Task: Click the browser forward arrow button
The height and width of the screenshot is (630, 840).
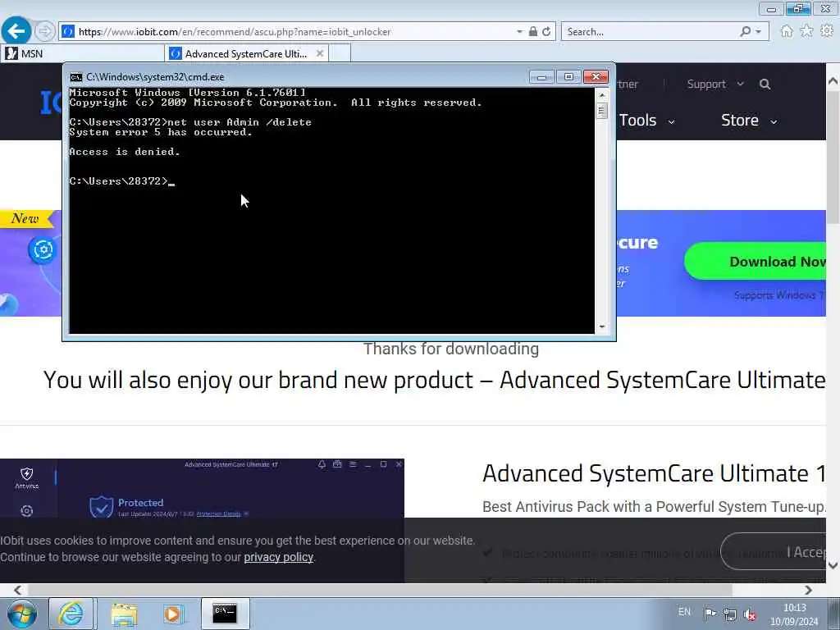Action: [x=45, y=31]
